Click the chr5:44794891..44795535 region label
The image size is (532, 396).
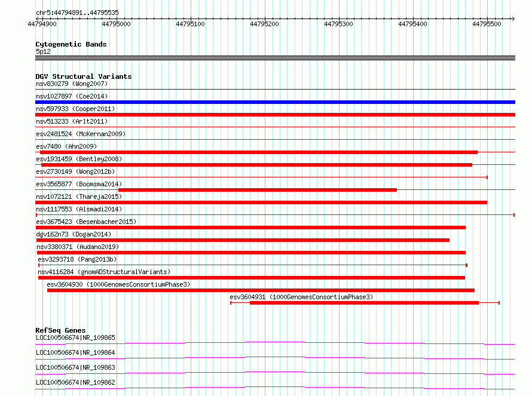pos(77,13)
